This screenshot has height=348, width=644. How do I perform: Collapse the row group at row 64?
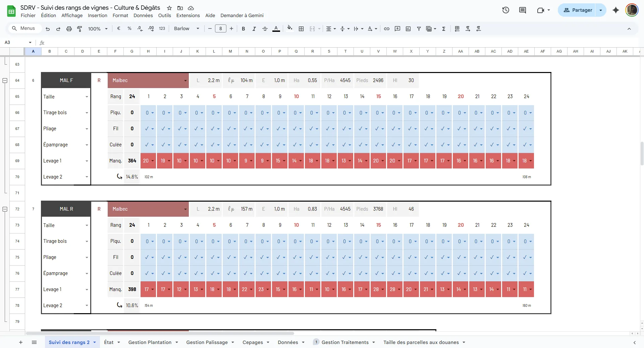tap(5, 80)
